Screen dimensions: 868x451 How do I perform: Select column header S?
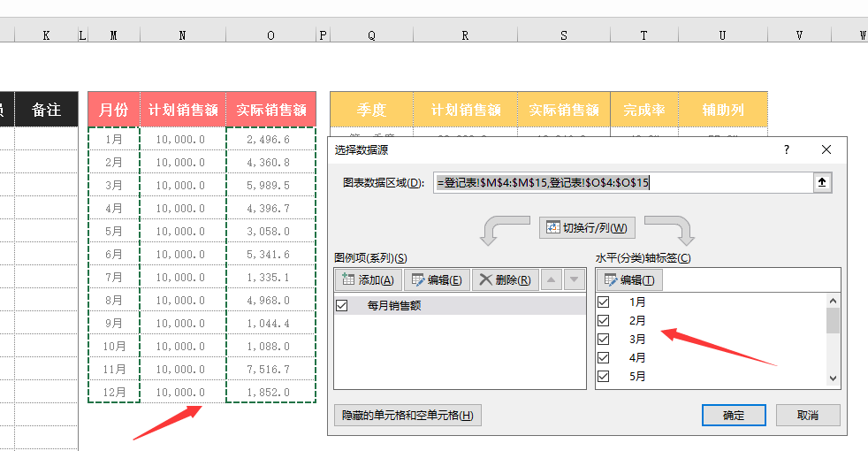564,34
